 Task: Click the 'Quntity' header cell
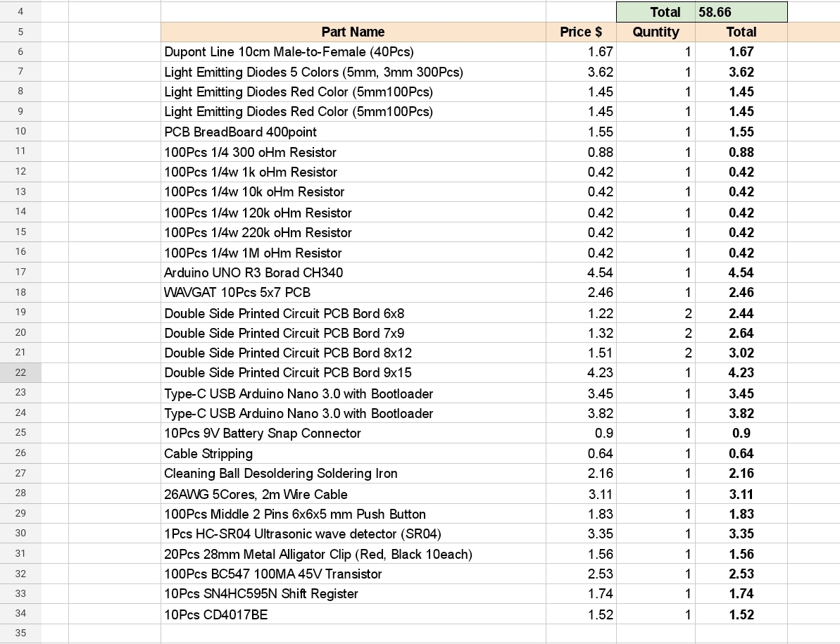(x=656, y=32)
